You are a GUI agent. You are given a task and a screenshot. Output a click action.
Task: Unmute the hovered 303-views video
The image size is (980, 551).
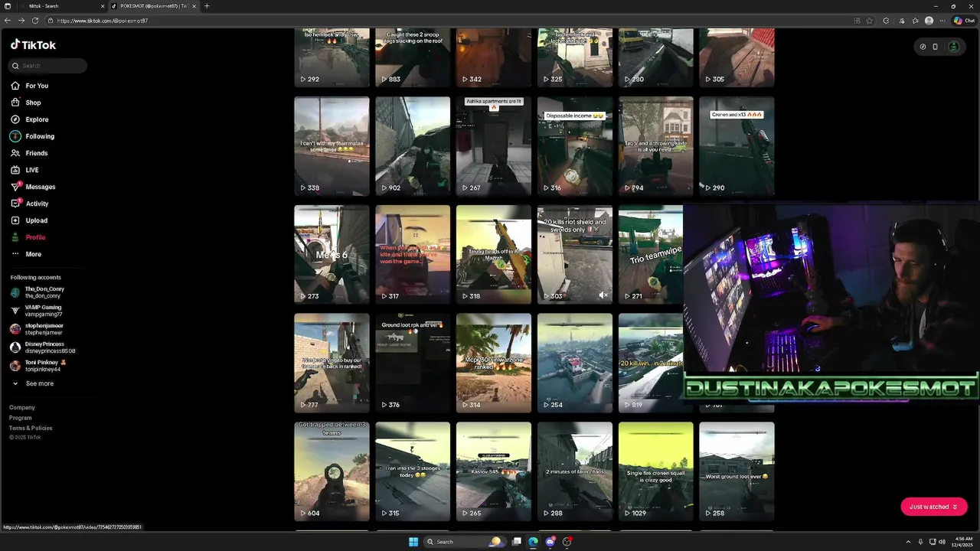tap(603, 295)
